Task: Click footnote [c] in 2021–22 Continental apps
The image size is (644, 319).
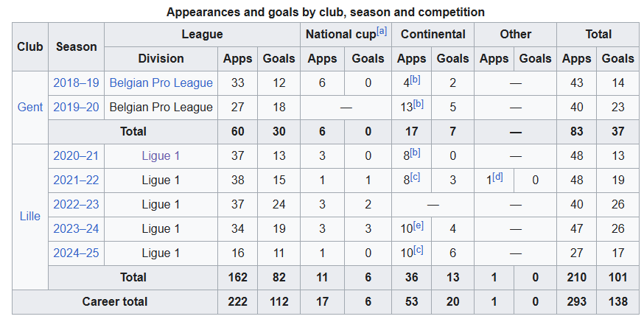Action: tap(416, 177)
